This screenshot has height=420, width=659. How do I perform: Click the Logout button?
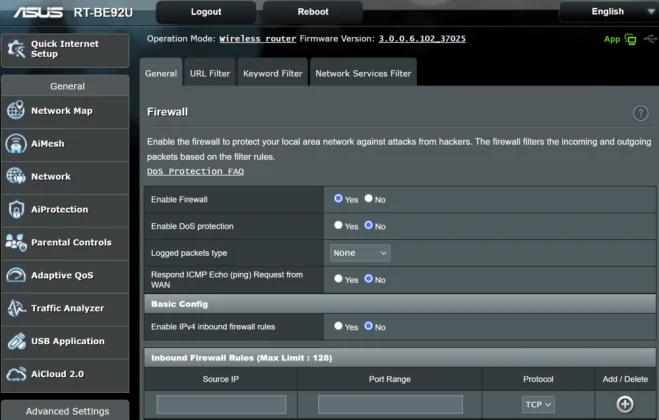pyautogui.click(x=206, y=12)
